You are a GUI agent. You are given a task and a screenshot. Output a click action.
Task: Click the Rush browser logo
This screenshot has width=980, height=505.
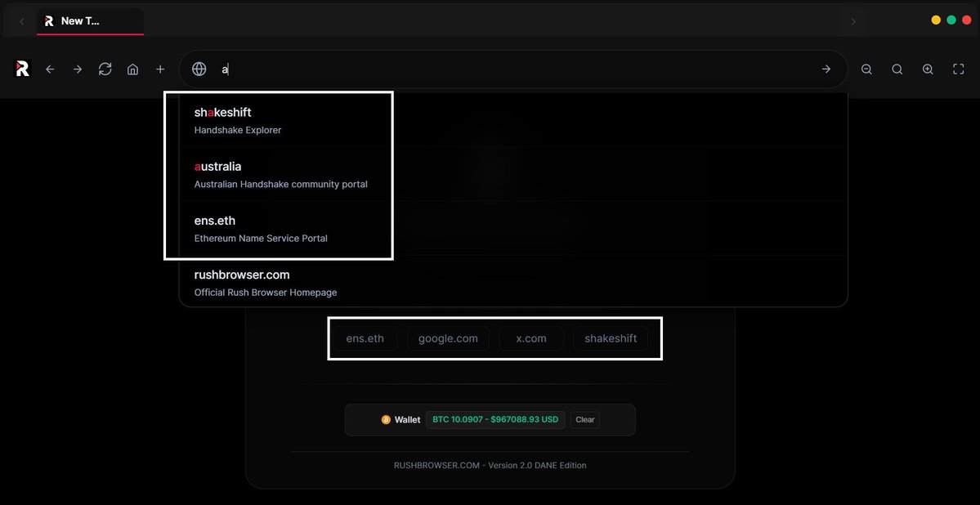coord(21,69)
